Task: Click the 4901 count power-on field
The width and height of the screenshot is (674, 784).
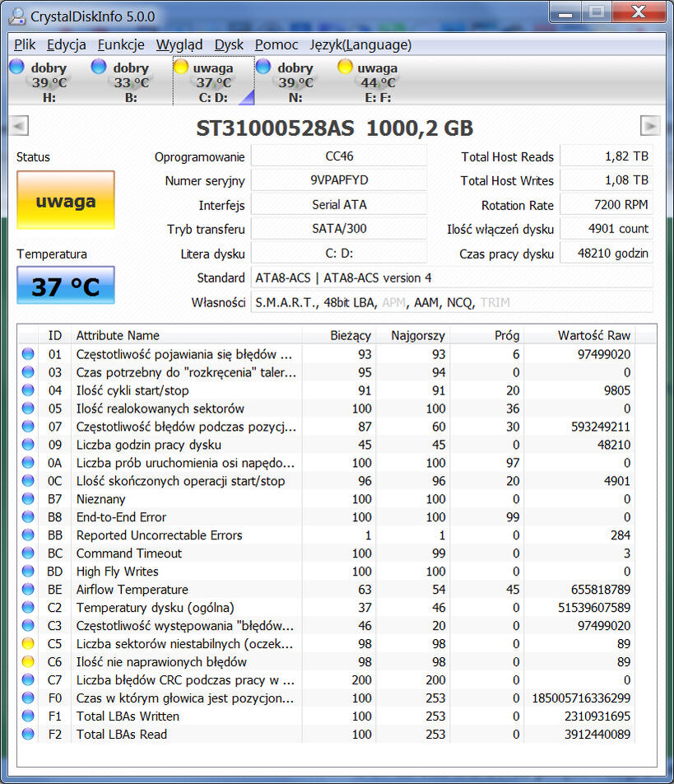Action: [607, 228]
